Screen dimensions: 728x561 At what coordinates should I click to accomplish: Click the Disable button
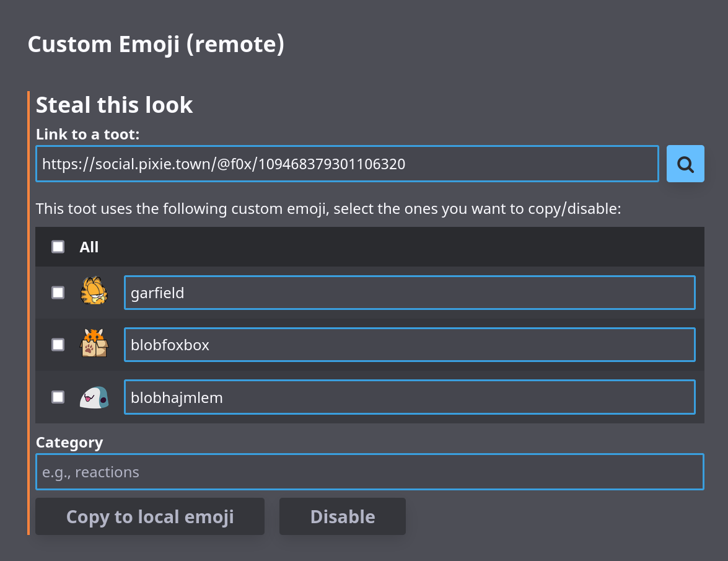point(342,516)
